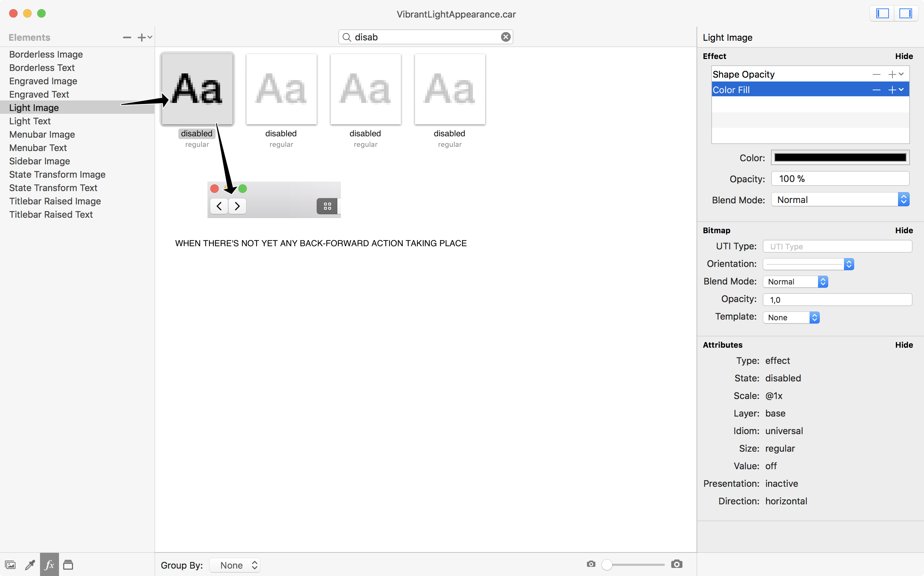Open the Bitmap Blend Mode dropdown
Screen dimensions: 924x576
[795, 282]
